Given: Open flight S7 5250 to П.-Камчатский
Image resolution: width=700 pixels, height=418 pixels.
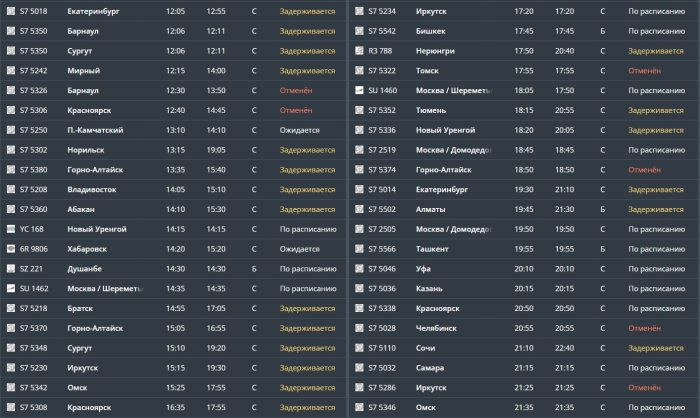Looking at the screenshot, I should [34, 129].
